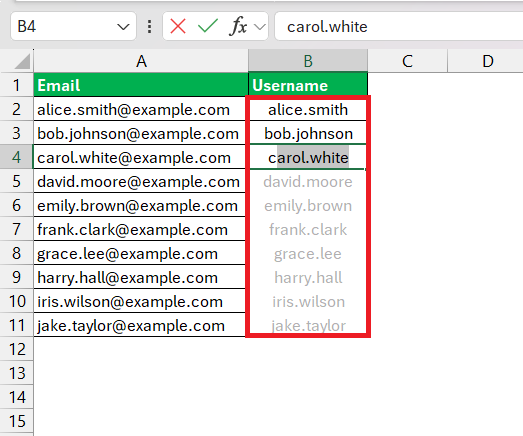Open Insert Function via the fx icon

[238, 26]
